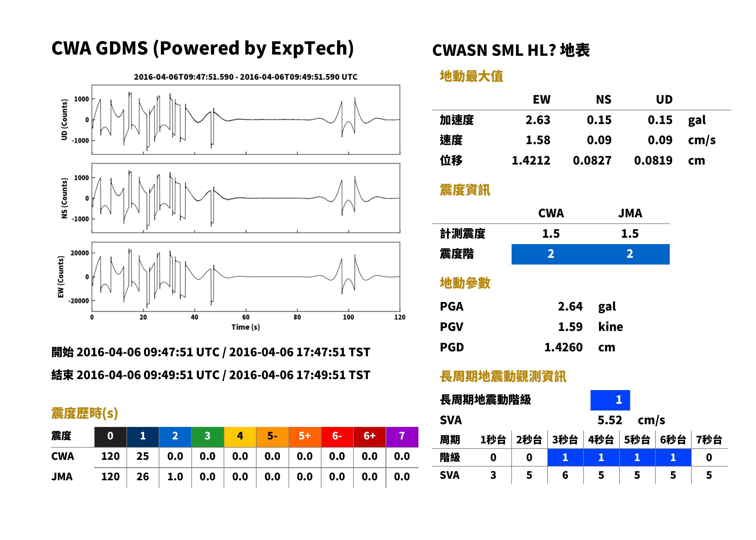This screenshot has height=540, width=756.
Task: Click the blue level cell under 6秒台
Action: [673, 457]
